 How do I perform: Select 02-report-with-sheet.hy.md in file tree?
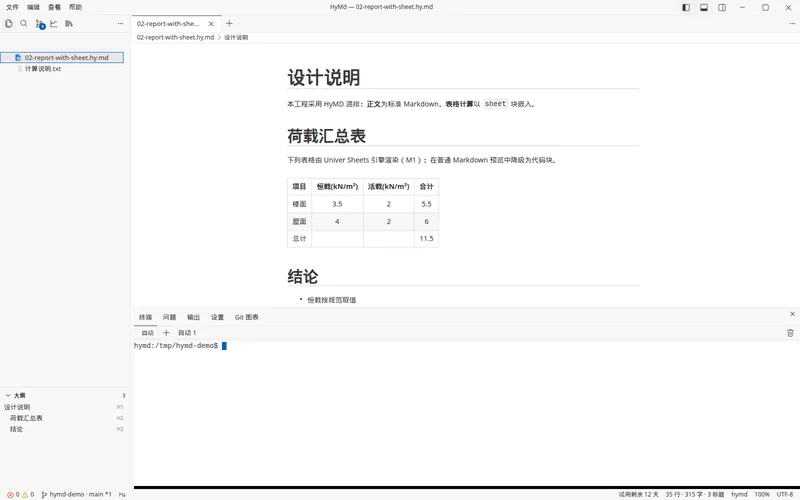coord(62,58)
